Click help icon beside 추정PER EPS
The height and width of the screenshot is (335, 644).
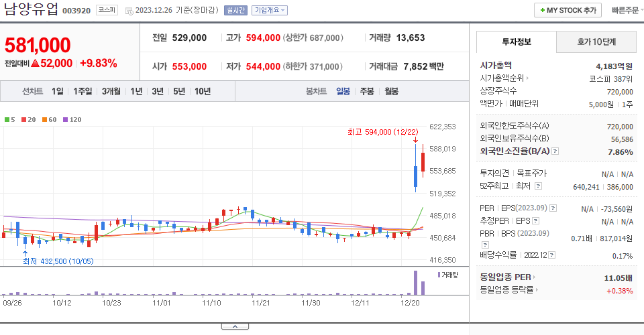click(x=535, y=221)
